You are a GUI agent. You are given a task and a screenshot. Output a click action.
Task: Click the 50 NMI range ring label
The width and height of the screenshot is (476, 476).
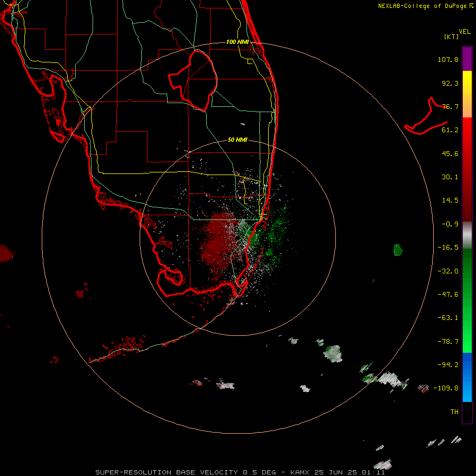[x=237, y=140]
